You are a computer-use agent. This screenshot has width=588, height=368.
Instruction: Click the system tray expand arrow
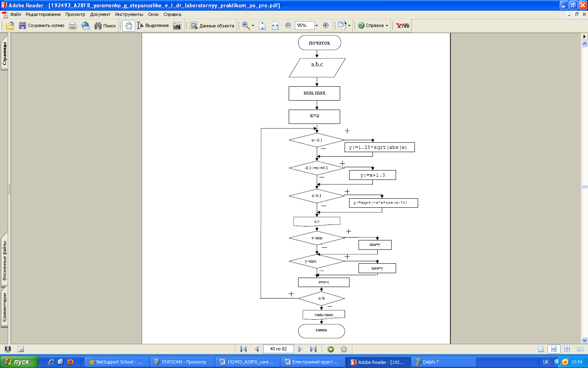tap(557, 362)
